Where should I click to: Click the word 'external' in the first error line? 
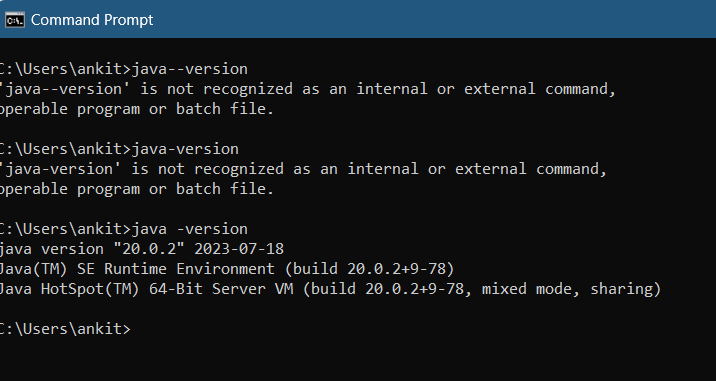tap(500, 89)
